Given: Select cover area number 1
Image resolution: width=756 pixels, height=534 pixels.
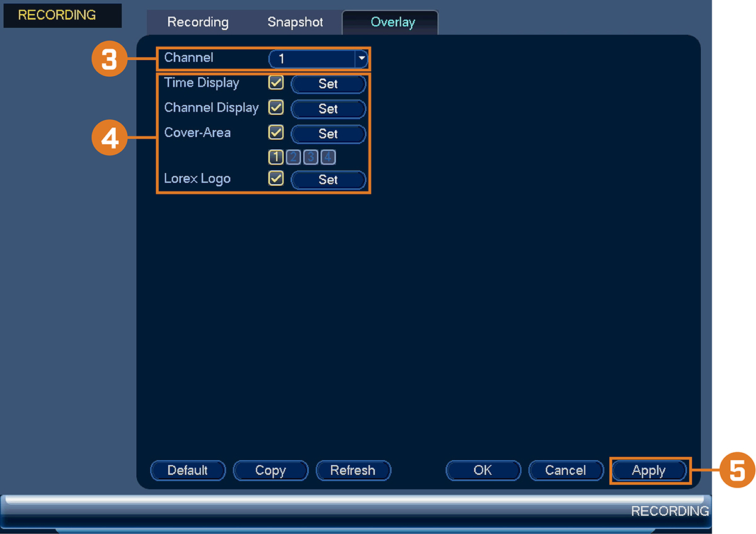Looking at the screenshot, I should (x=276, y=157).
